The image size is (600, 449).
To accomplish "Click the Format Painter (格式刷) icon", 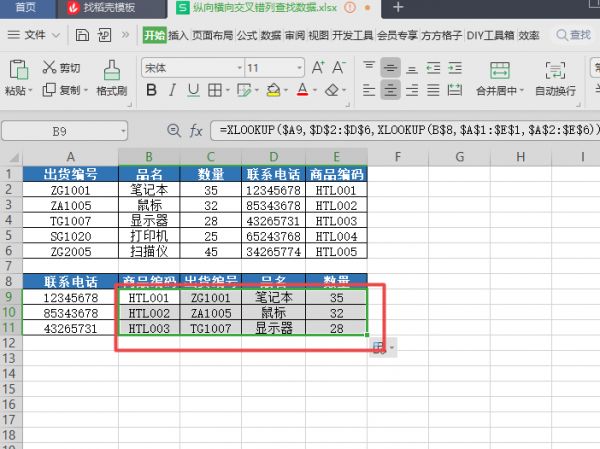I will 111,69.
